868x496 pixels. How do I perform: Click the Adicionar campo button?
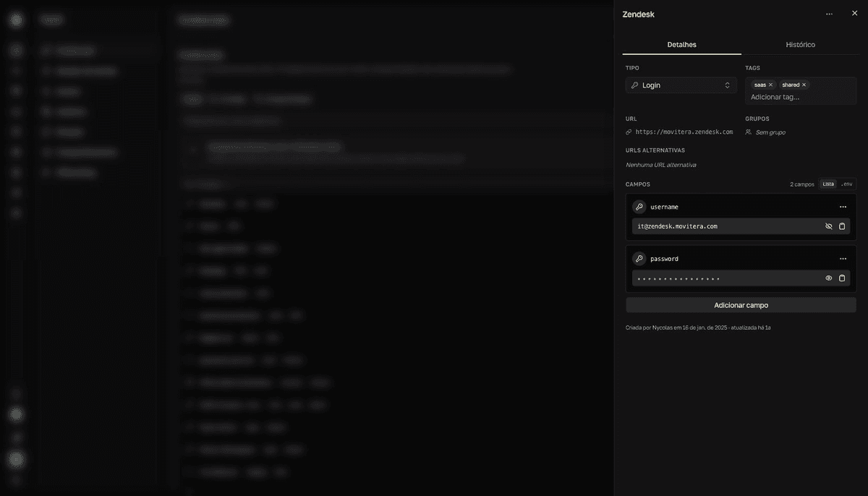tap(741, 305)
